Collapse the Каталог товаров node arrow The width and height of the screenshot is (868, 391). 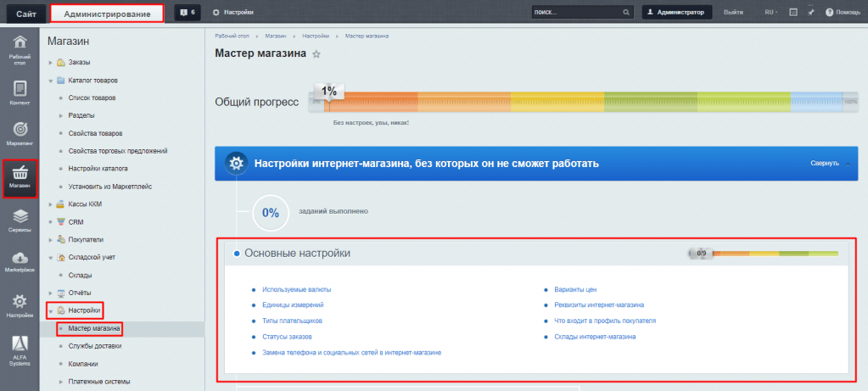pyautogui.click(x=50, y=81)
